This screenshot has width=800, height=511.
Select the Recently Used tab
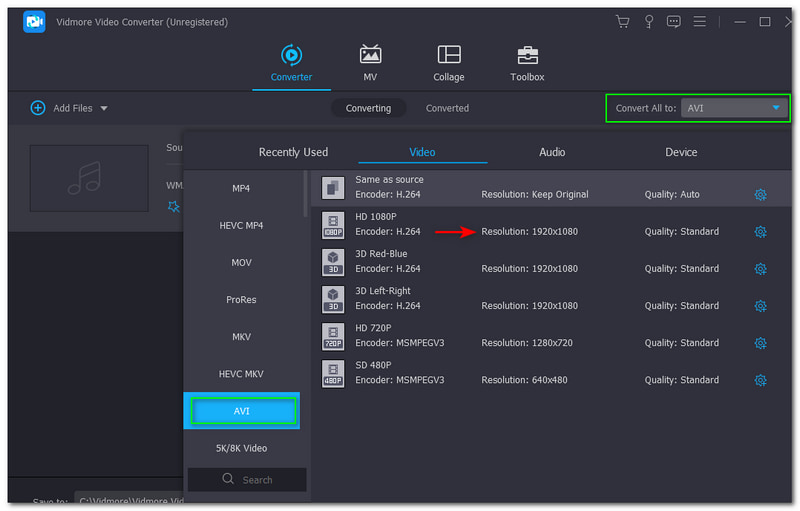[x=293, y=152]
